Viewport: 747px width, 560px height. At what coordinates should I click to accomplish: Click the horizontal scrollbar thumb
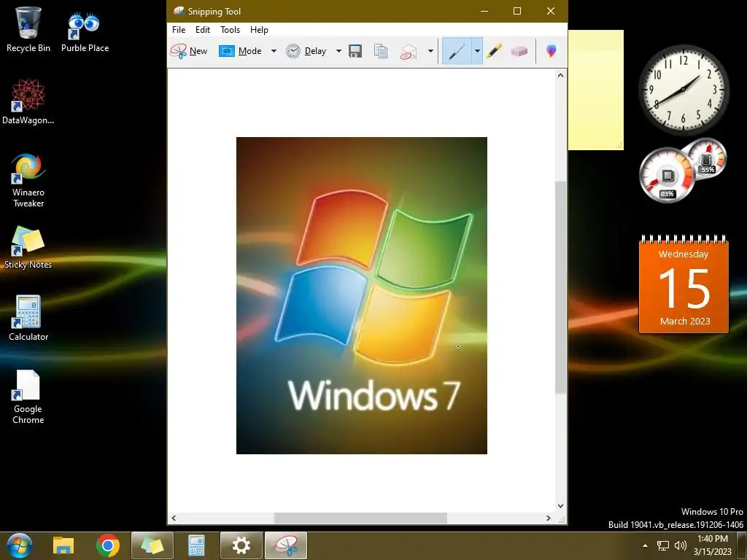[360, 518]
